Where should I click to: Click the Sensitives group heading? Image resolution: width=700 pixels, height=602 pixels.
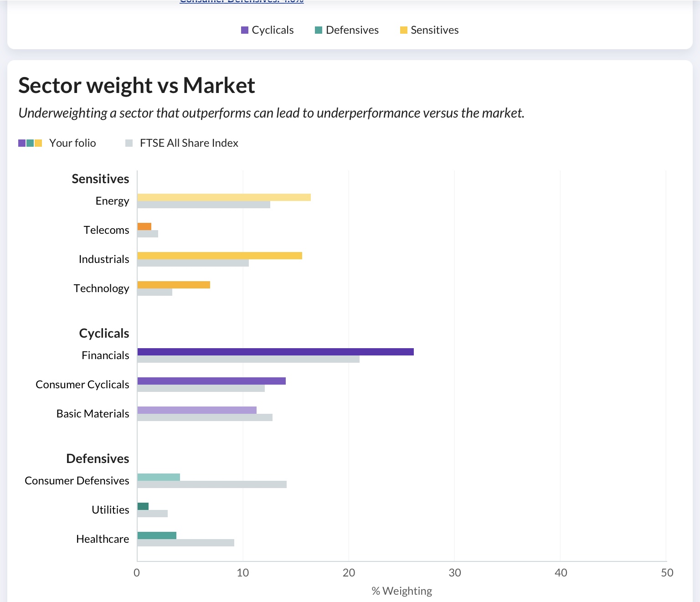pos(100,179)
